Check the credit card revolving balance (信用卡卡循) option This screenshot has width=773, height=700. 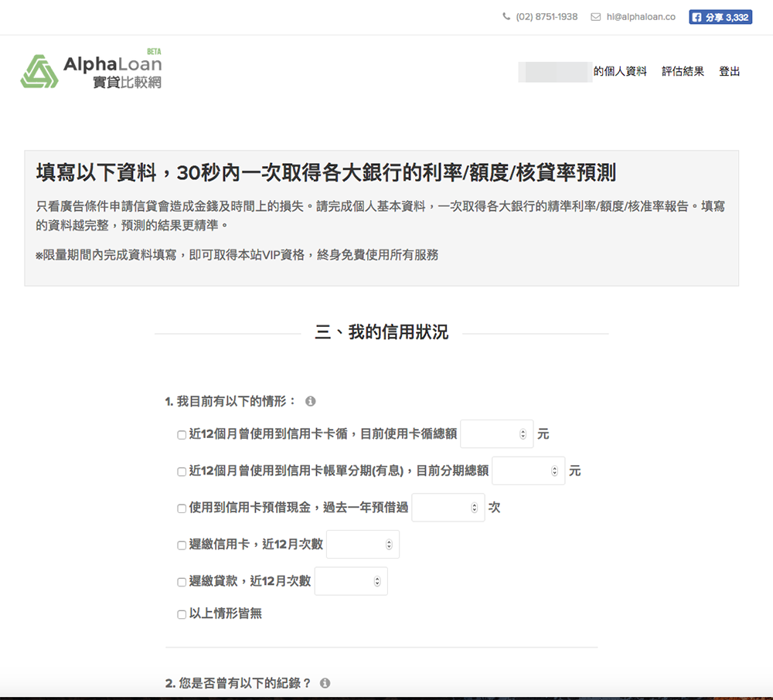pyautogui.click(x=182, y=435)
